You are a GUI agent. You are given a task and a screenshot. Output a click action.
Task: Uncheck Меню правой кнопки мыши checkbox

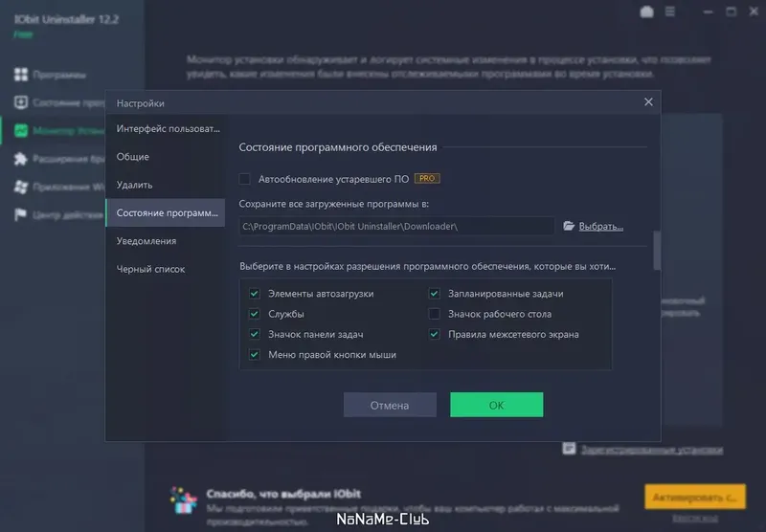[254, 355]
